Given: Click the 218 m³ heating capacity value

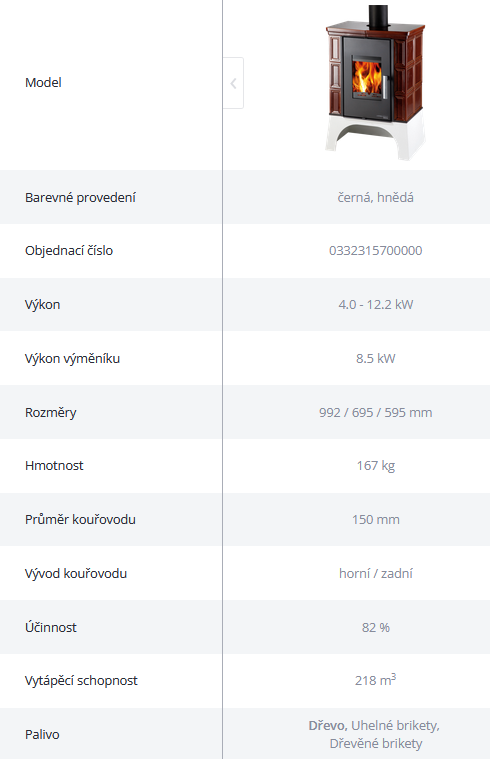Looking at the screenshot, I should [x=376, y=680].
